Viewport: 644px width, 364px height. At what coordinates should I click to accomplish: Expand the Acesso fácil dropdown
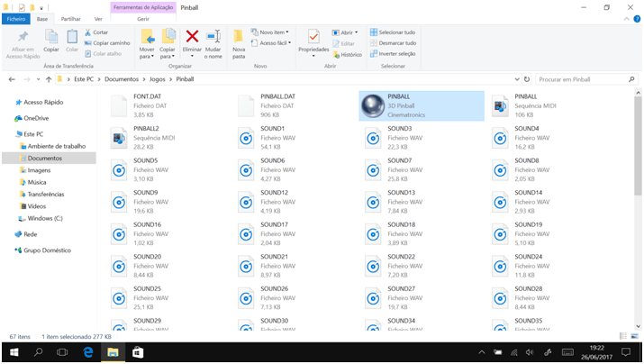(x=273, y=42)
